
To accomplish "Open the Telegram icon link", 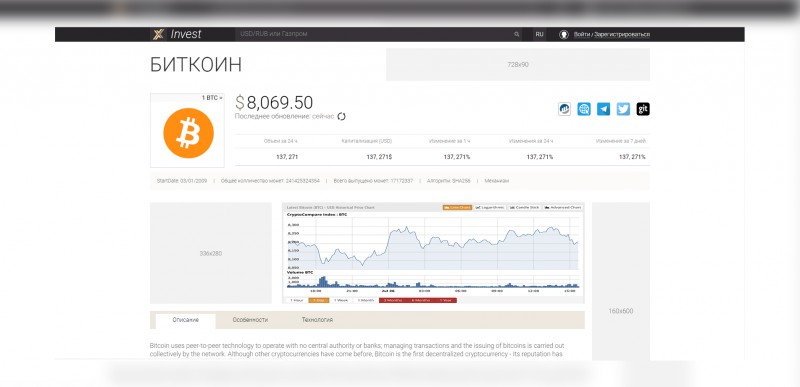I will (x=604, y=109).
